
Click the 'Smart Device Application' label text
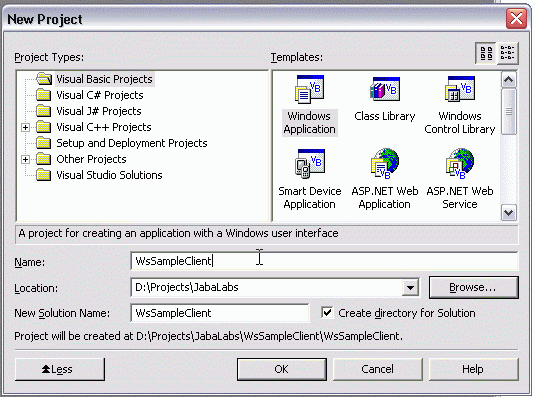[x=309, y=197]
